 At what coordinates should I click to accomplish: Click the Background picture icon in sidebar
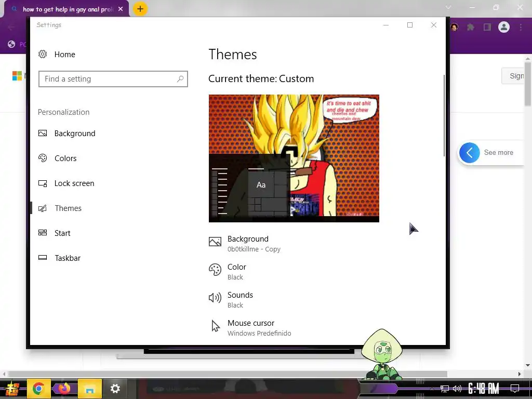[x=43, y=134]
